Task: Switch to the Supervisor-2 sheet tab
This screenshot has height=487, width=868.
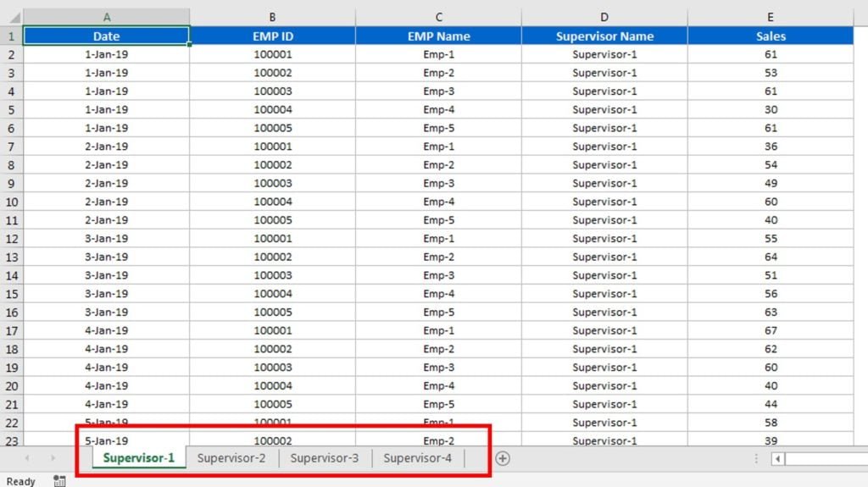Action: click(231, 458)
